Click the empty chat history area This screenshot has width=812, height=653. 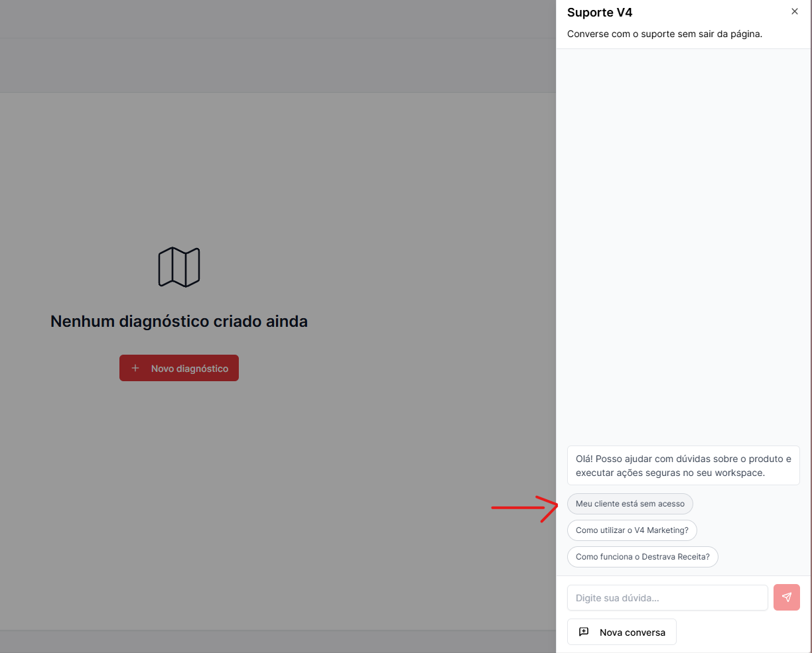pyautogui.click(x=683, y=245)
